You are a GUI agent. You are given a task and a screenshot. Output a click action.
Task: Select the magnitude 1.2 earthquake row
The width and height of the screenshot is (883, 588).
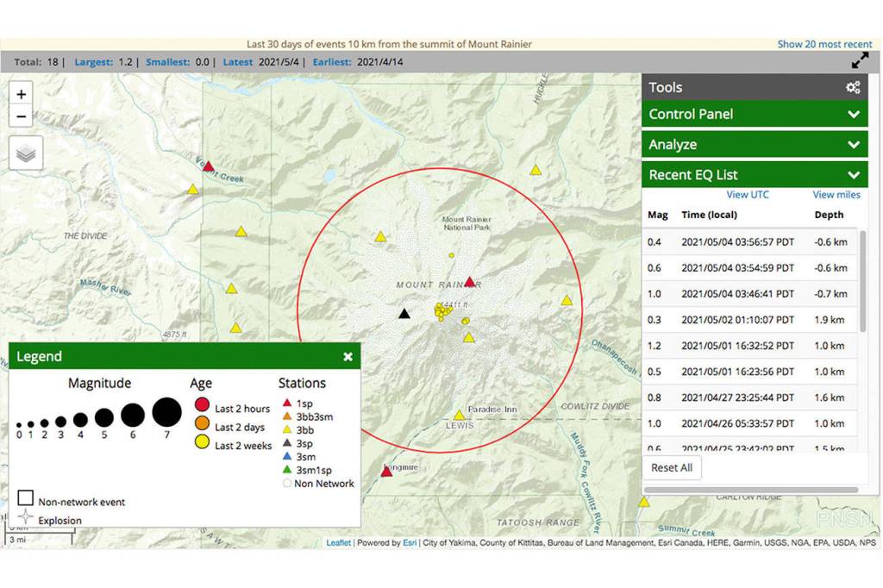point(750,346)
